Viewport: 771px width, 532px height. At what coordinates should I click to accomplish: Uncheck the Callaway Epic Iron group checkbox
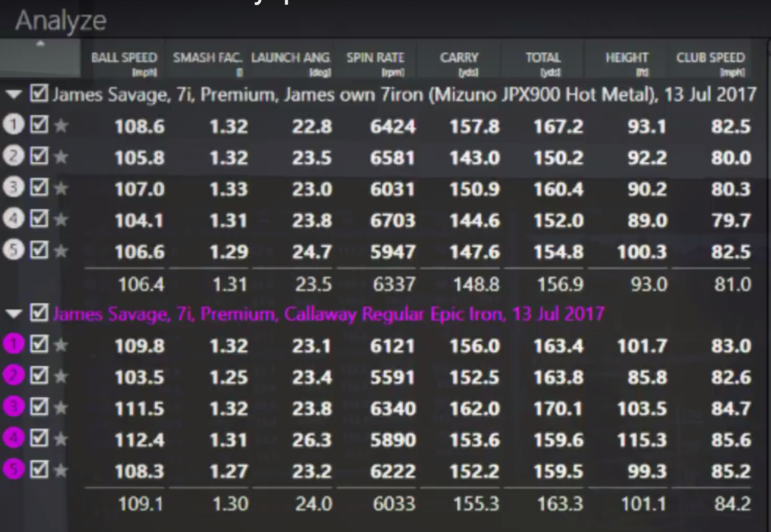click(39, 312)
